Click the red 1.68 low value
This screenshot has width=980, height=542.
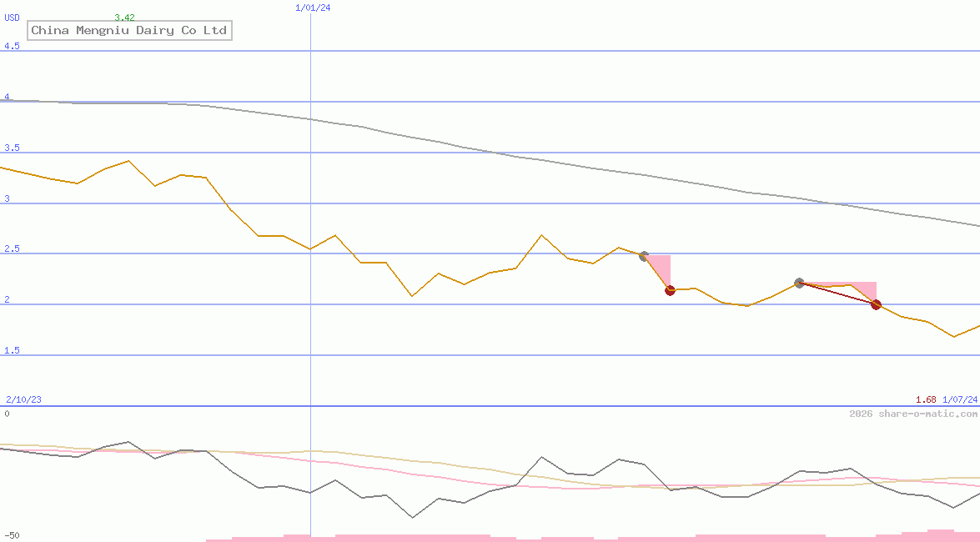coord(927,399)
